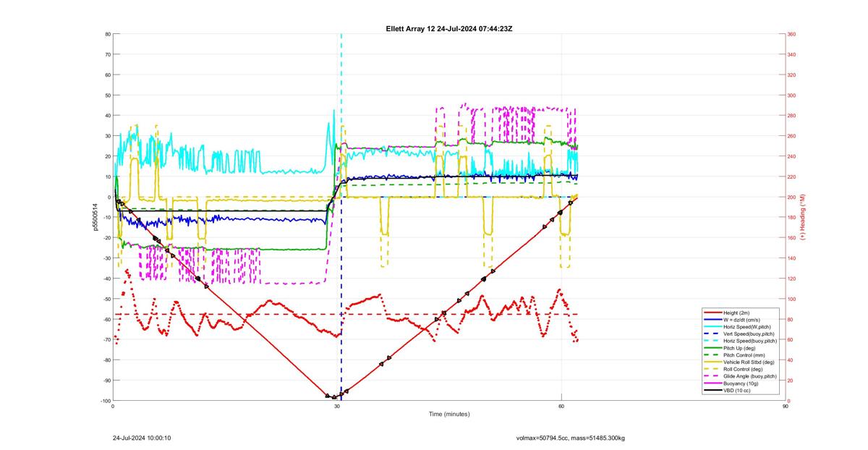The width and height of the screenshot is (868, 450).
Task: Select the 'Pitch Up (deg)' legend entry
Action: coord(741,347)
